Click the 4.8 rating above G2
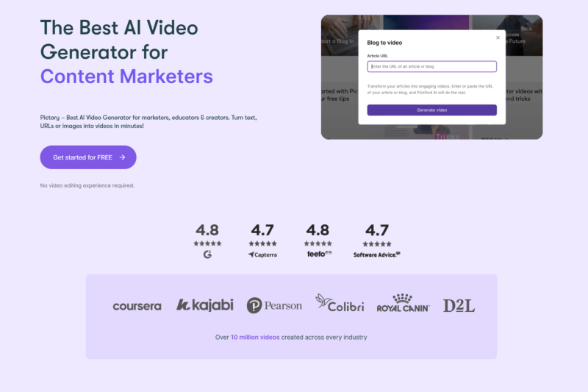Viewport: 588px width, 392px height. [x=207, y=230]
